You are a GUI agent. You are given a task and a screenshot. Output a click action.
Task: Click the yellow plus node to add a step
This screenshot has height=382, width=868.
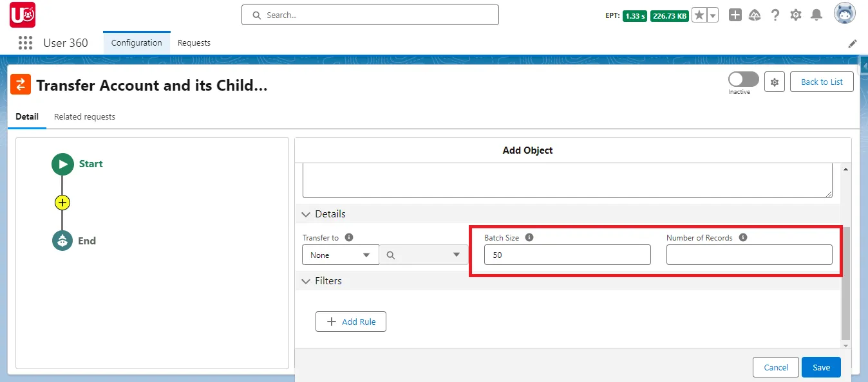point(62,202)
